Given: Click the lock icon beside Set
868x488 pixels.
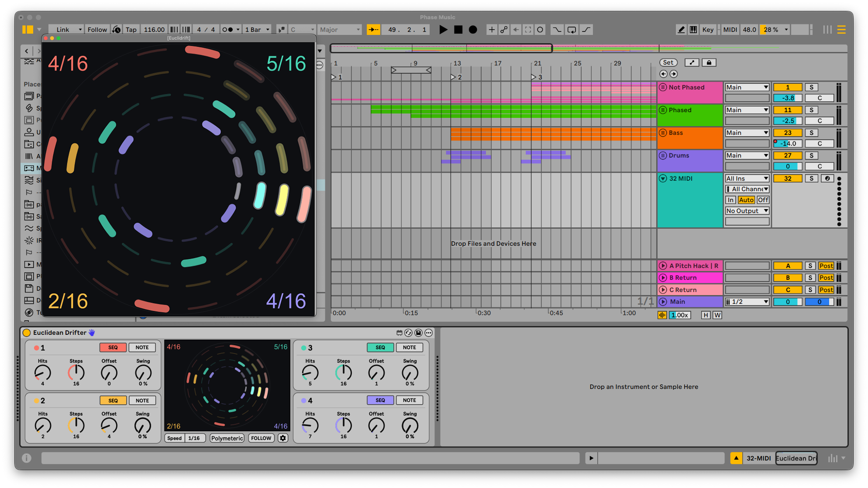Looking at the screenshot, I should 709,63.
